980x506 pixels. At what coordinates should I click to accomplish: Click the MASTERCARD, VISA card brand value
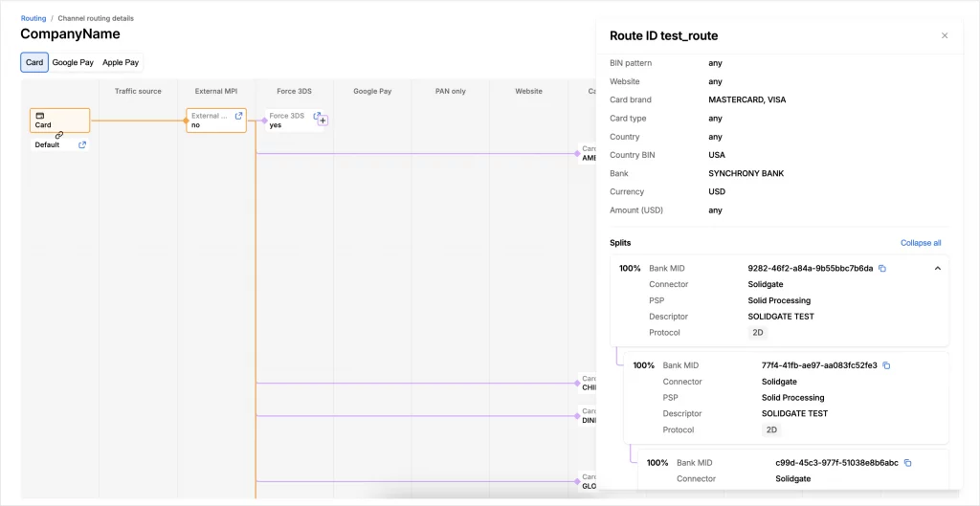pyautogui.click(x=747, y=99)
